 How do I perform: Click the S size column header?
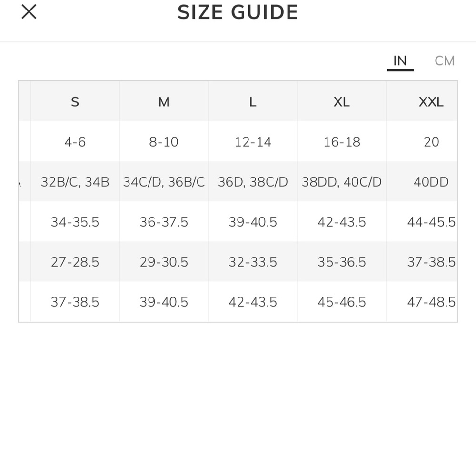75,102
